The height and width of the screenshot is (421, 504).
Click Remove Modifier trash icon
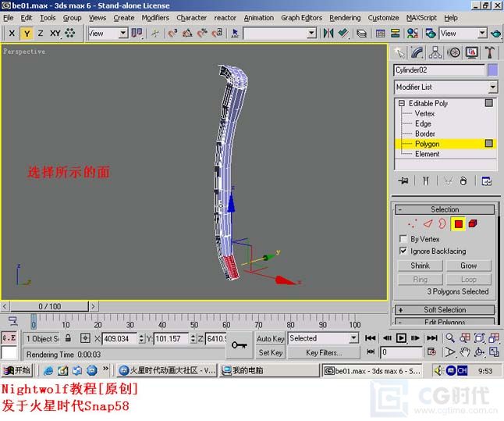point(463,181)
